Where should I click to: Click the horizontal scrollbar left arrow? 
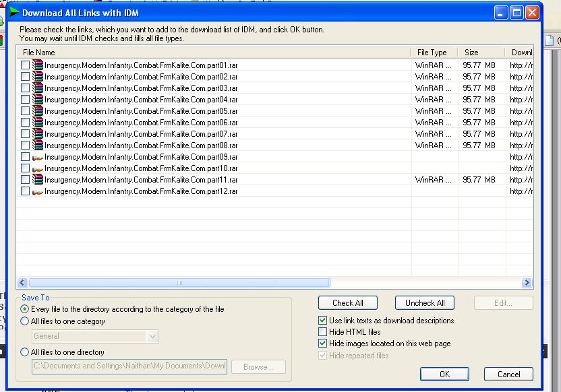click(x=22, y=283)
